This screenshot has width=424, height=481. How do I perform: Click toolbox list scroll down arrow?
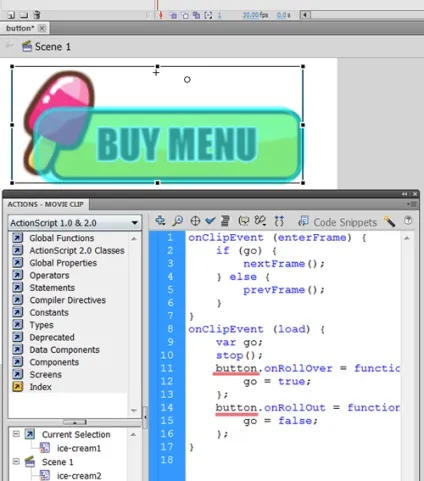[134, 411]
